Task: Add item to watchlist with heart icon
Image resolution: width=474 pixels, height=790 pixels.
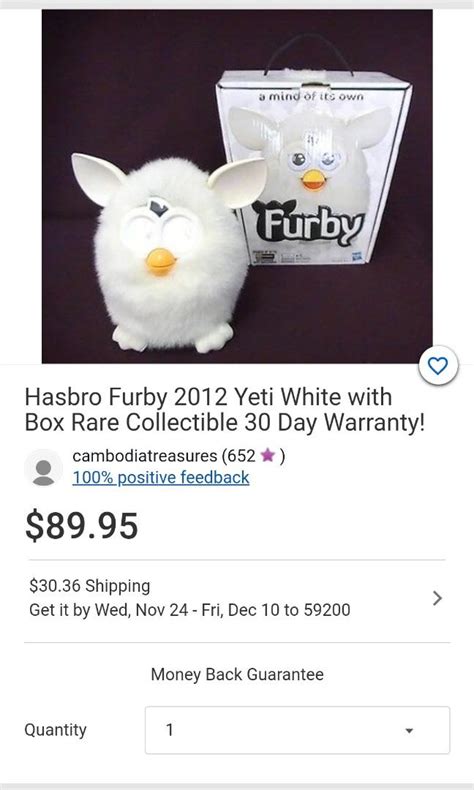Action: (438, 365)
